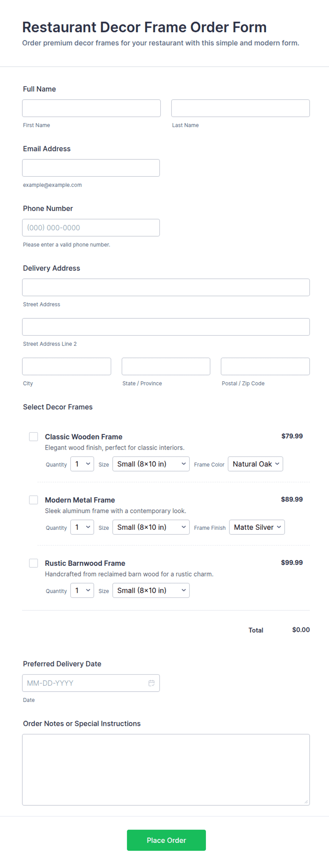Click the Place Order button

[166, 840]
